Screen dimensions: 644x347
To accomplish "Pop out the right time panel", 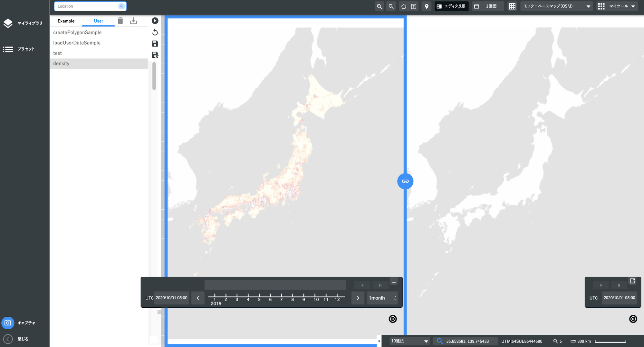I will coord(632,281).
